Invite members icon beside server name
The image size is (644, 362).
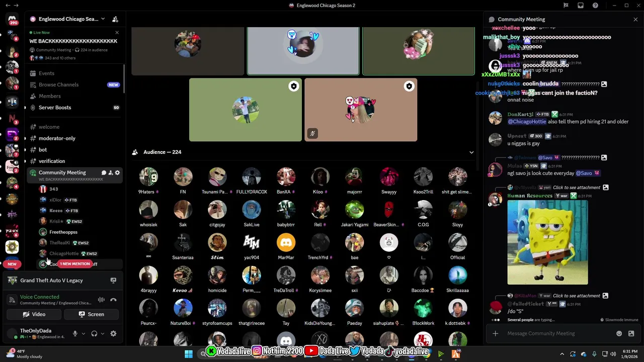point(115,19)
